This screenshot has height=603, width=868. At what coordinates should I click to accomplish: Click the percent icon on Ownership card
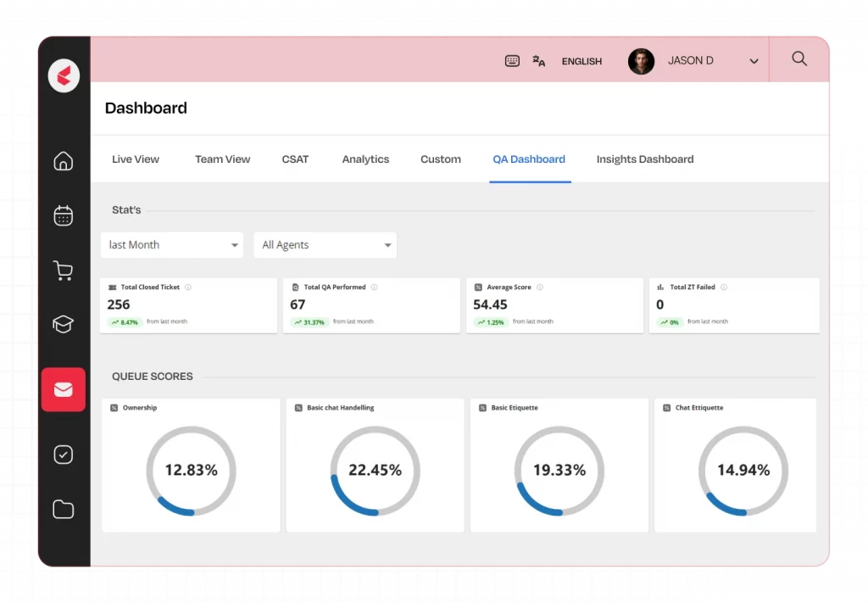[x=114, y=408]
